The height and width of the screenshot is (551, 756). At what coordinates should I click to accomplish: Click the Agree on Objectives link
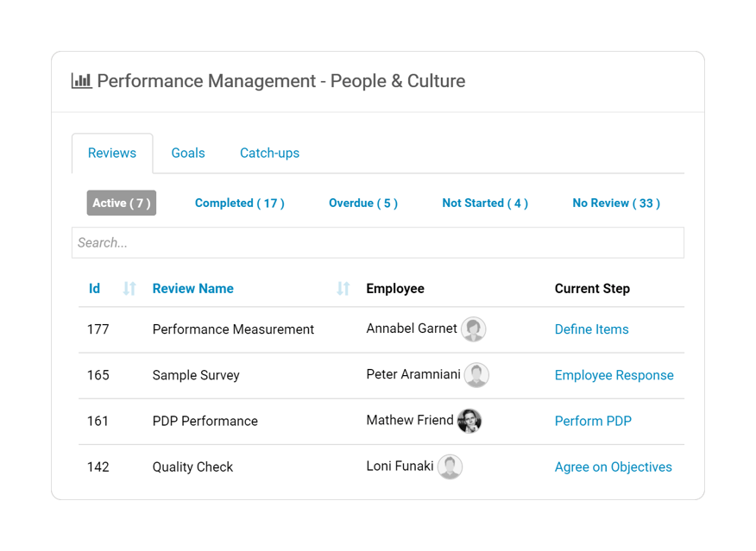pyautogui.click(x=613, y=466)
